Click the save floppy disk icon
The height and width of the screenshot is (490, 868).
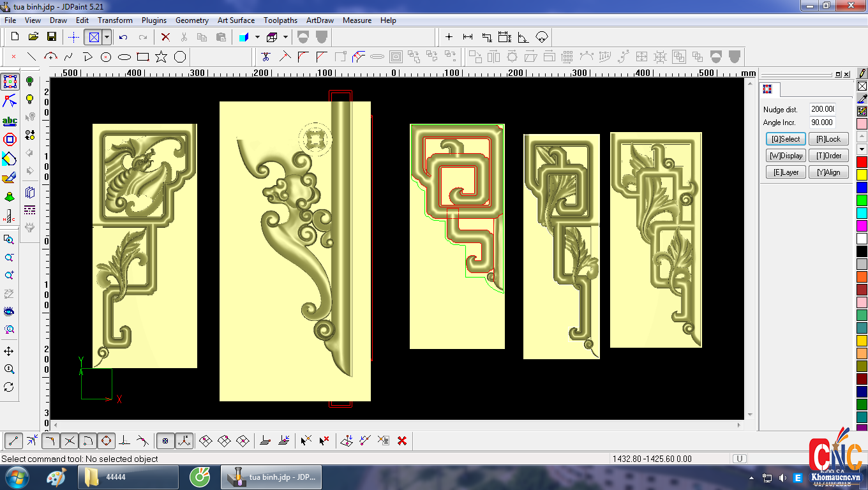click(52, 37)
